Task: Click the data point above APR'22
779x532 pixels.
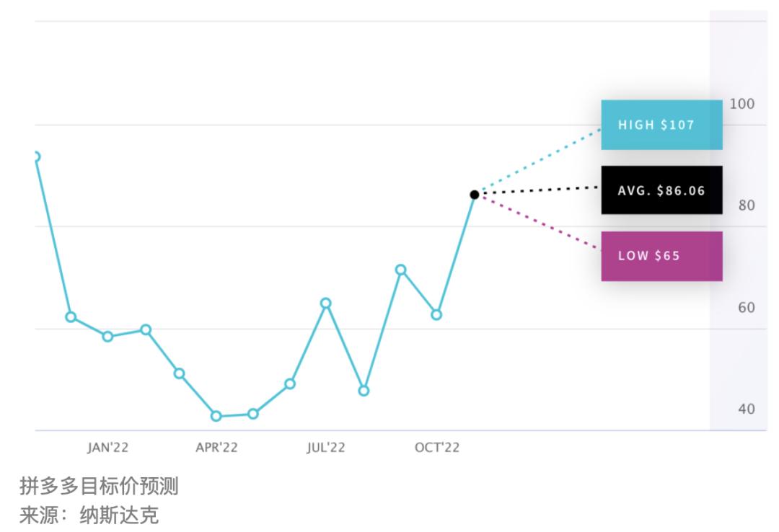Action: pyautogui.click(x=216, y=416)
